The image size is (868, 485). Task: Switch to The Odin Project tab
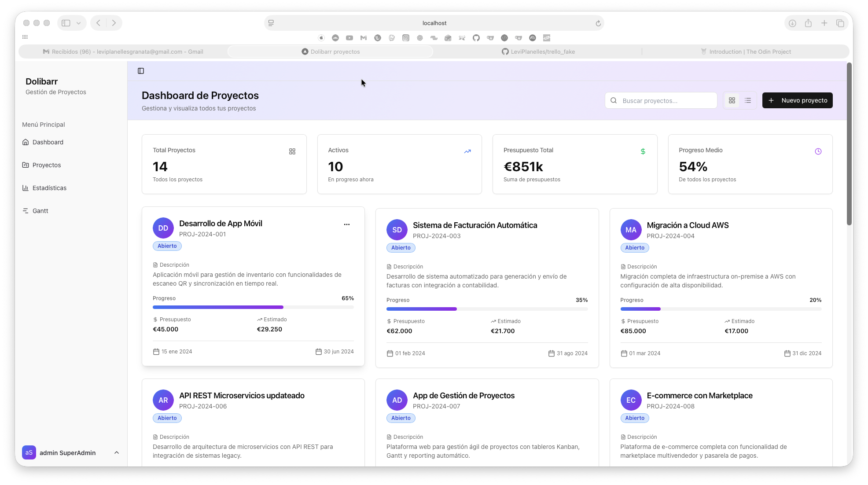click(746, 51)
